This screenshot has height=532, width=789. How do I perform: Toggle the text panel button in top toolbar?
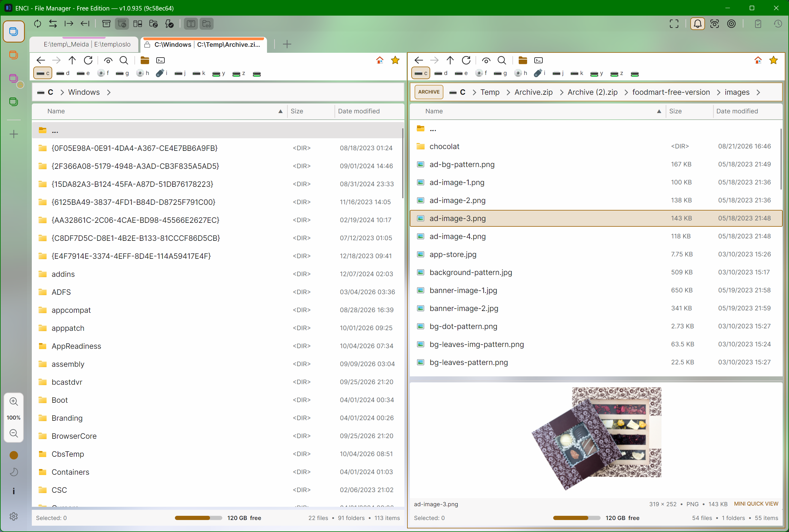click(x=191, y=24)
